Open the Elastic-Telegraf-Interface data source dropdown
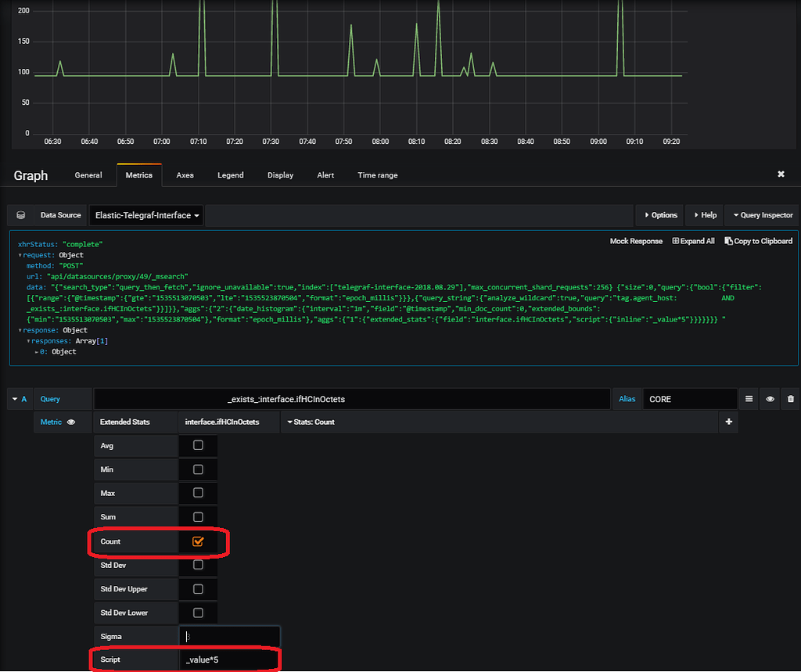Viewport: 801px width, 672px height. 146,215
